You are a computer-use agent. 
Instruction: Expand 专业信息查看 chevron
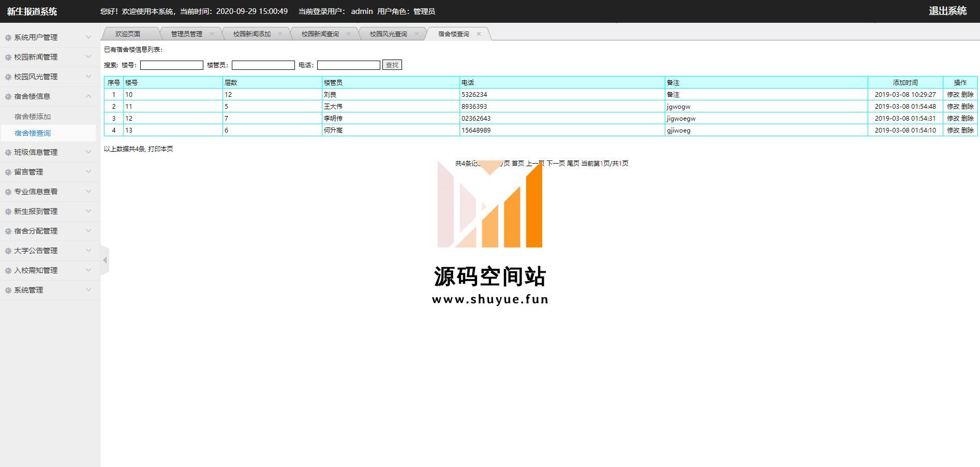88,191
